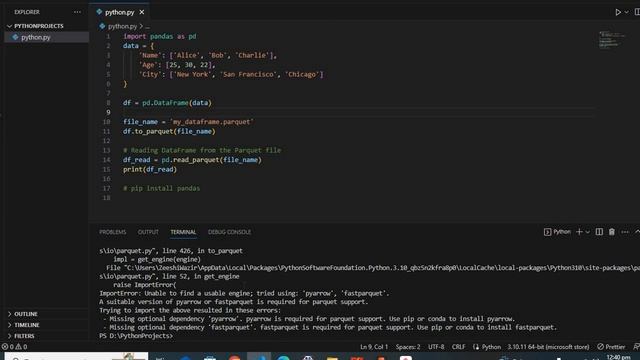Open run options dropdown arrow beside play button

pyautogui.click(x=627, y=12)
